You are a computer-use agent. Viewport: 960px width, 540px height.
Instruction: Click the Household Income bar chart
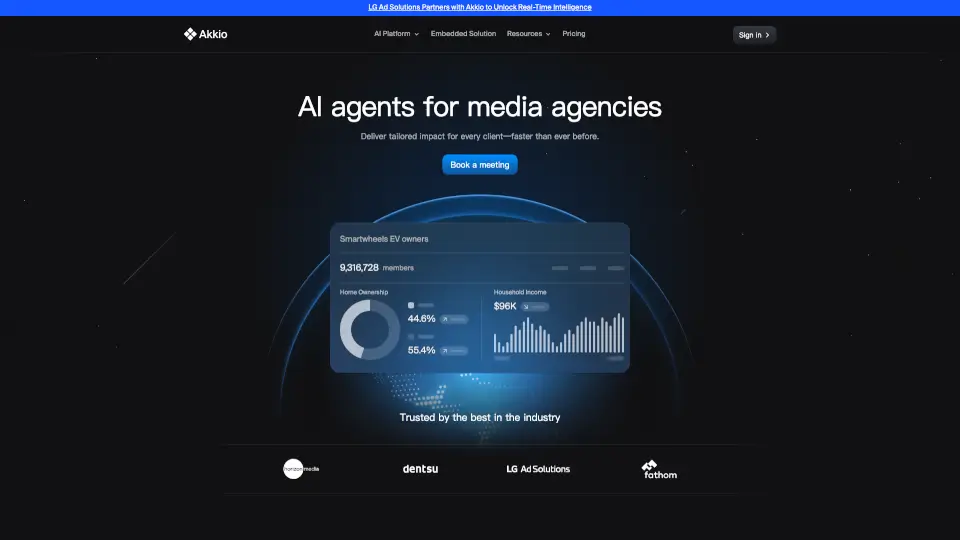coord(559,335)
